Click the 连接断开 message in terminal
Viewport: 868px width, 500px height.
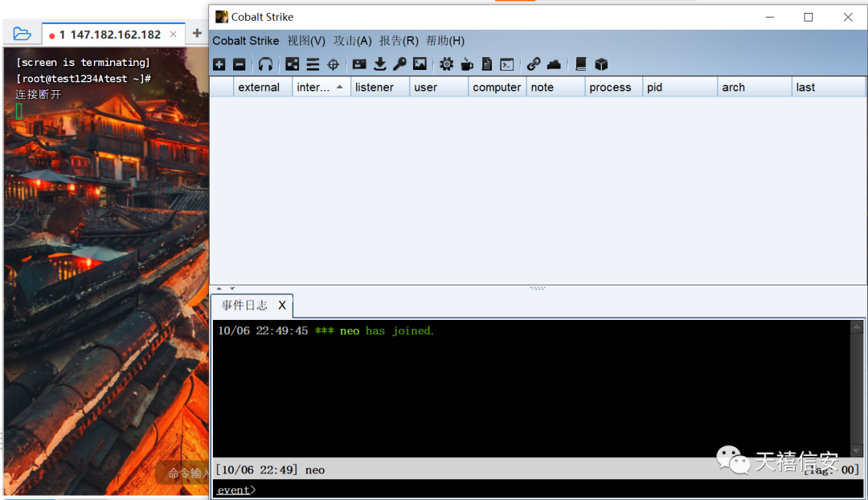click(39, 94)
